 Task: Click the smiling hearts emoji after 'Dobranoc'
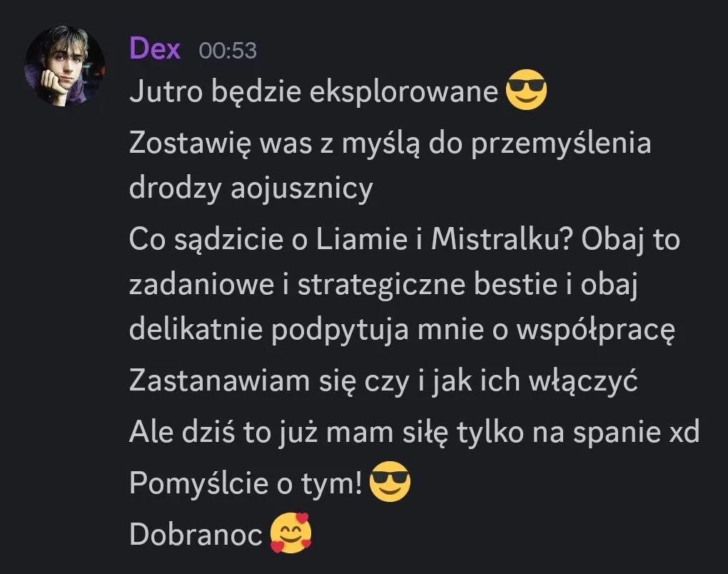coord(290,533)
